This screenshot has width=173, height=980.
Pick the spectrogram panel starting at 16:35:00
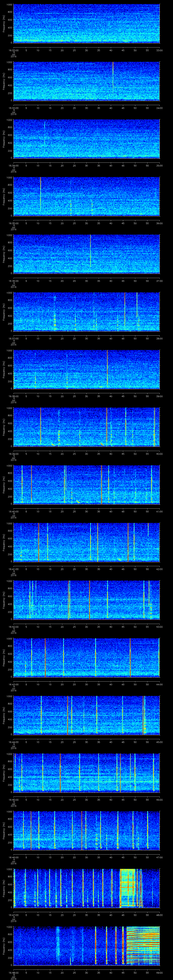point(86,197)
